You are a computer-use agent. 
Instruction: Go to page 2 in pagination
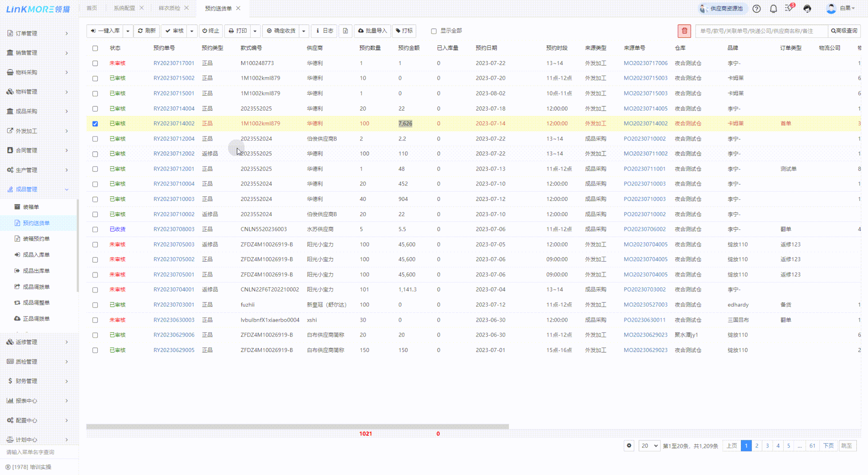click(x=756, y=446)
